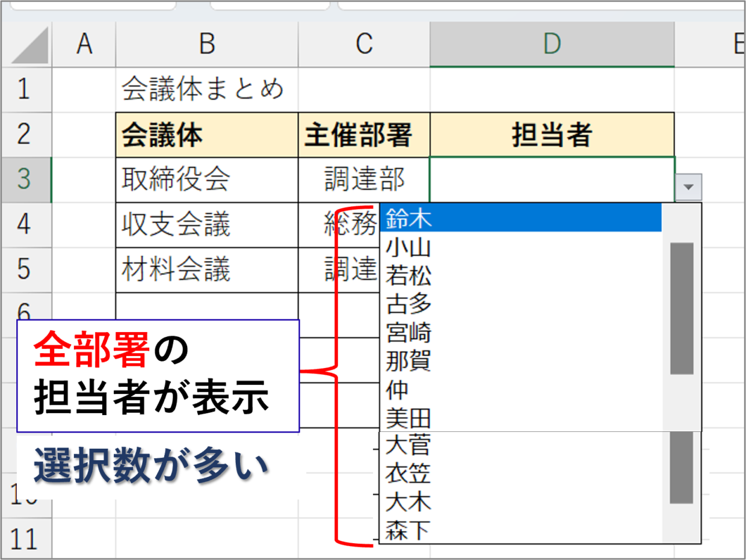Pick 那賀 in the dropdown list
This screenshot has width=746, height=560.
click(521, 361)
